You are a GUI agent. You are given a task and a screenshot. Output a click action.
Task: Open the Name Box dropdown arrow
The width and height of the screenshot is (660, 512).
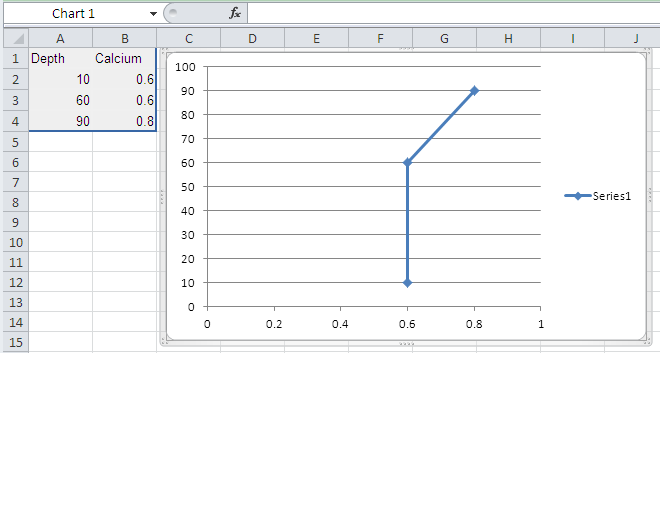(x=153, y=14)
